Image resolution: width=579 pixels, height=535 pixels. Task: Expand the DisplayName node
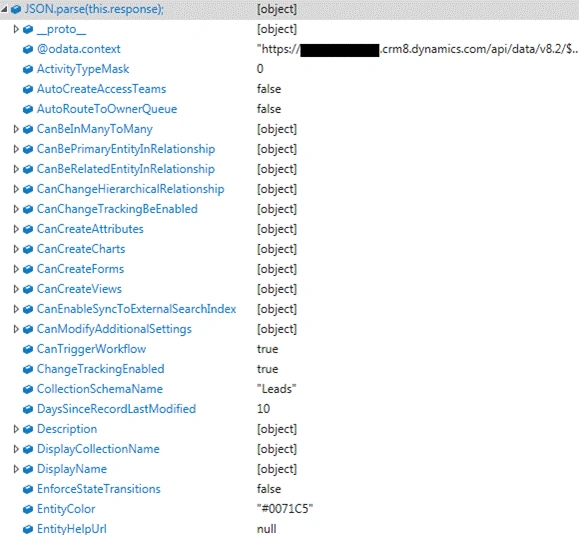(x=16, y=469)
